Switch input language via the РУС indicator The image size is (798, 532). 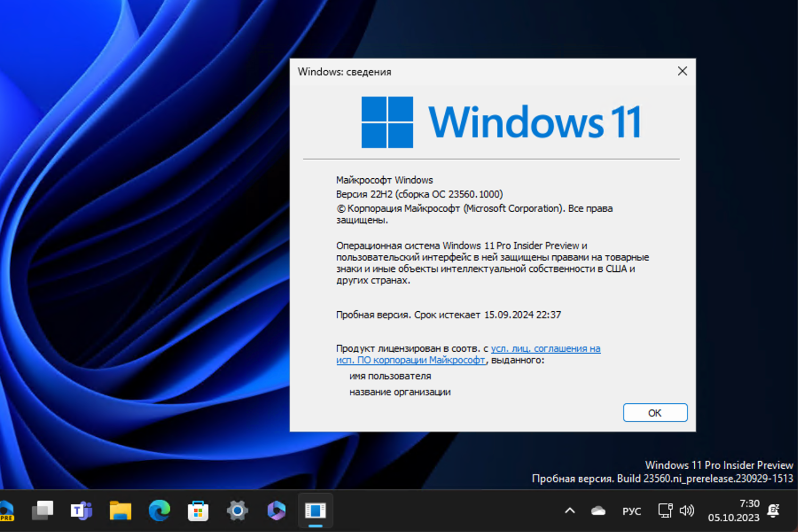tap(631, 510)
